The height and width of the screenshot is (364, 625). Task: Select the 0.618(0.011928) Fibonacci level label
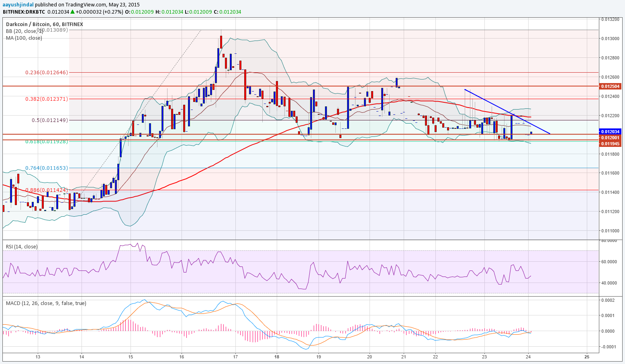click(47, 142)
